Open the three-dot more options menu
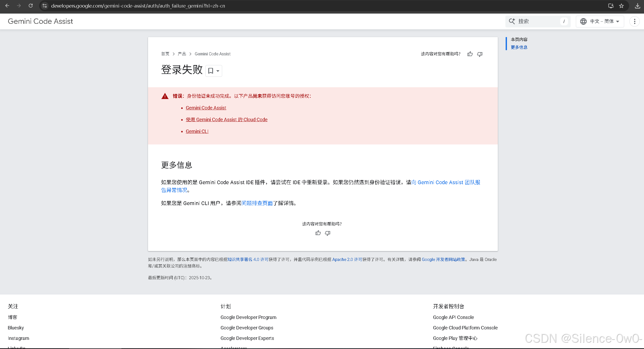The height and width of the screenshot is (349, 644). 635,21
